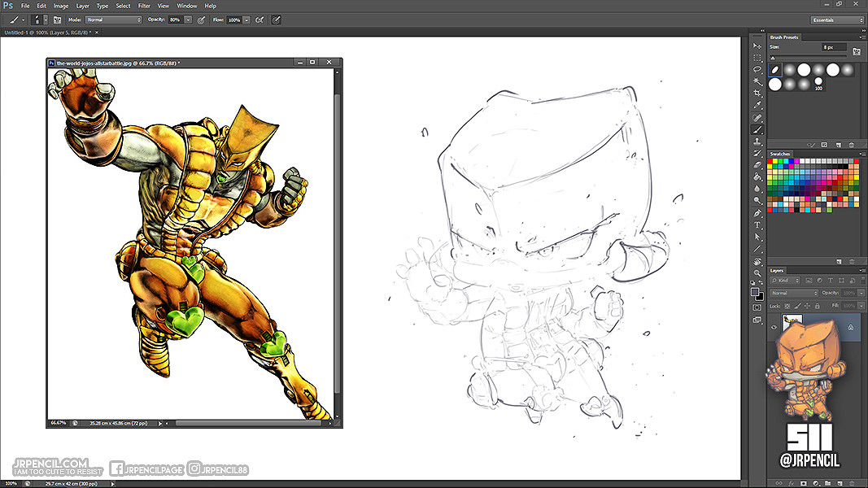
Task: Open the blend Mode dropdown in options bar
Action: point(113,20)
